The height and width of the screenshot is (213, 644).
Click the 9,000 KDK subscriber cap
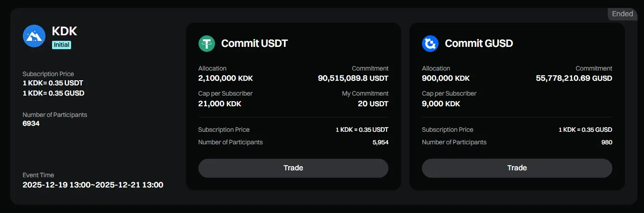441,103
